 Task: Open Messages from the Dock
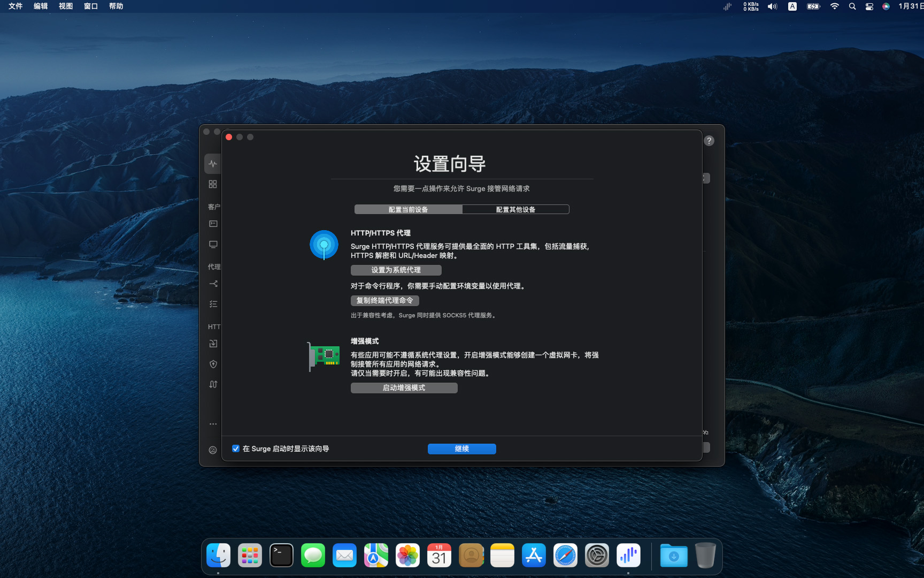pos(313,556)
